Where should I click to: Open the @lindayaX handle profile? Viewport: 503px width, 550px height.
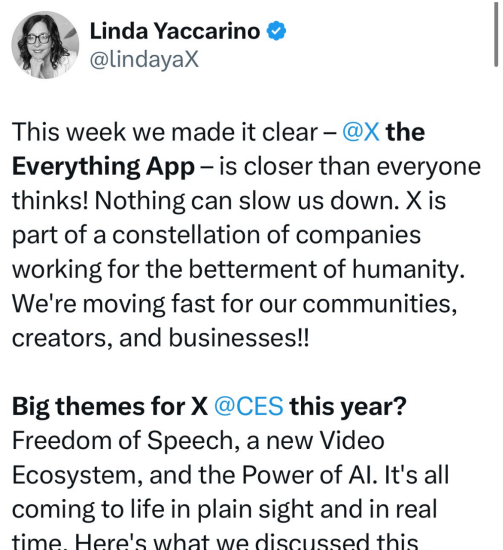144,59
